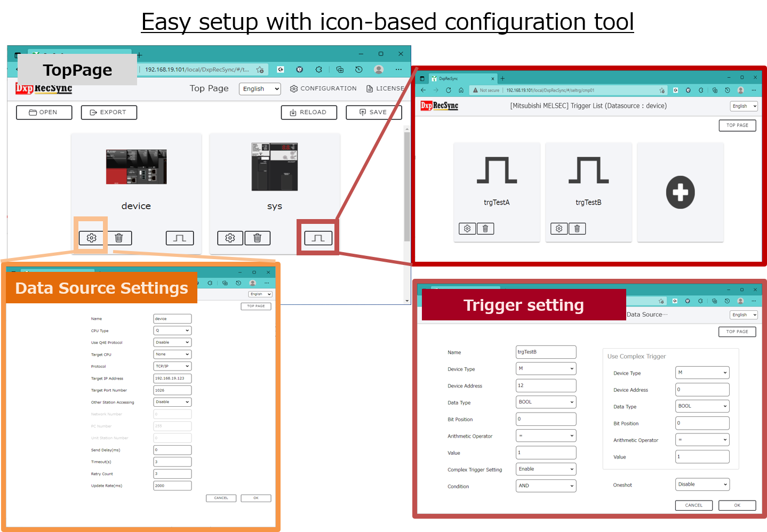Open the CONFIGURATION menu
Image resolution: width=767 pixels, height=532 pixels.
coord(323,88)
